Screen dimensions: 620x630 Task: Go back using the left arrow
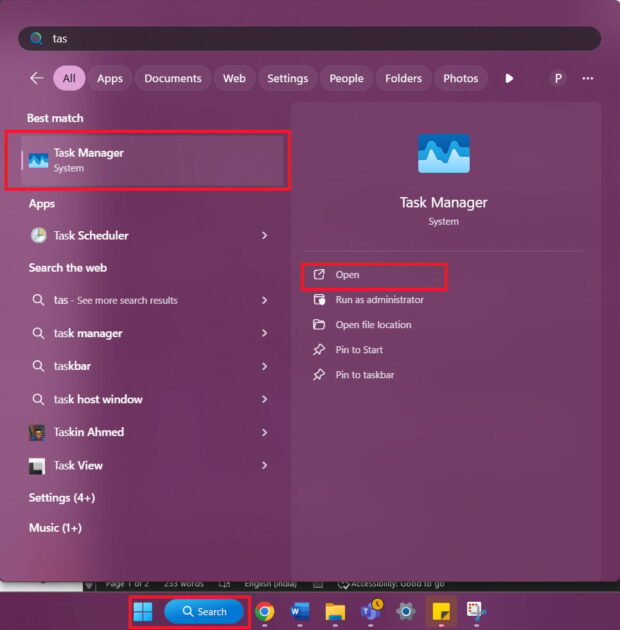point(37,78)
